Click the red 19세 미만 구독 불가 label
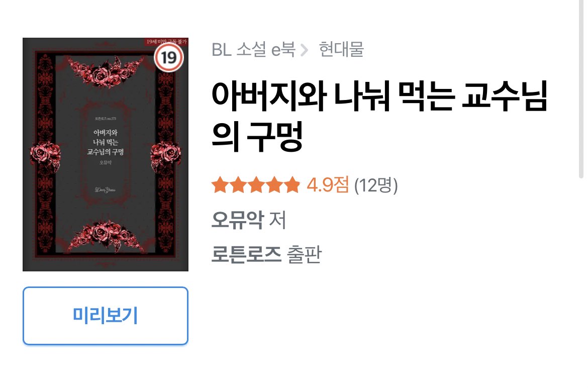The image size is (588, 388). pos(166,42)
